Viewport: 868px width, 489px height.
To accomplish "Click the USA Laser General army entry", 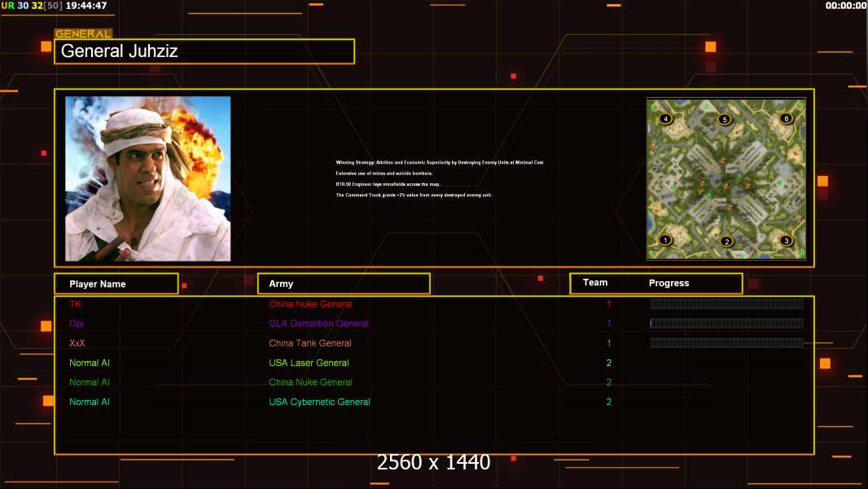I will tap(309, 363).
